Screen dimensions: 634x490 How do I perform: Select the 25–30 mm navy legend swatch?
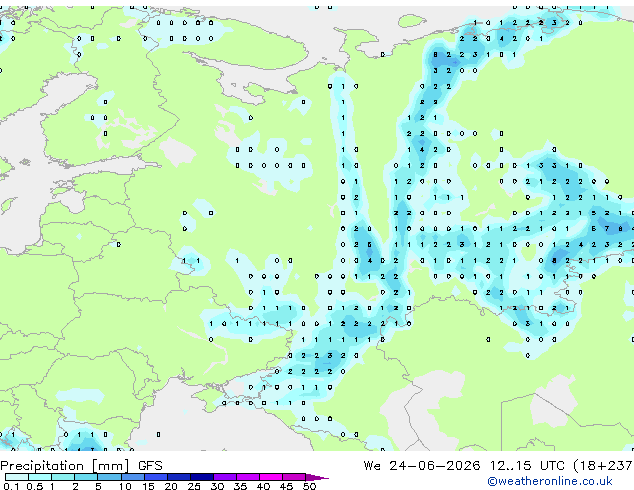pos(202,477)
